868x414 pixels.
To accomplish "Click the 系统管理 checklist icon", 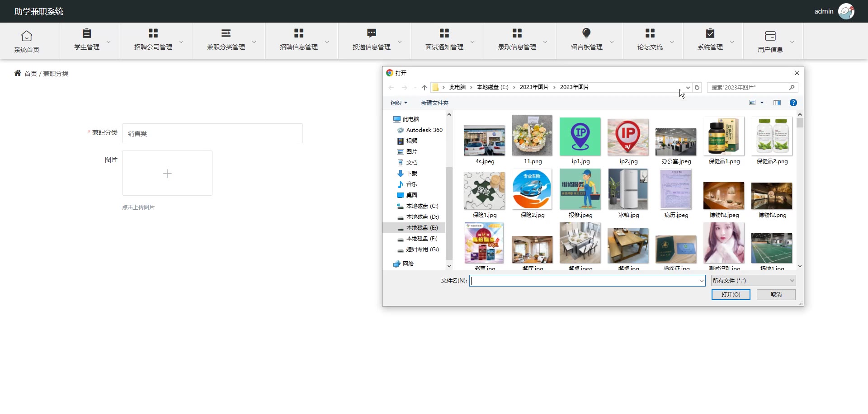I will [710, 33].
